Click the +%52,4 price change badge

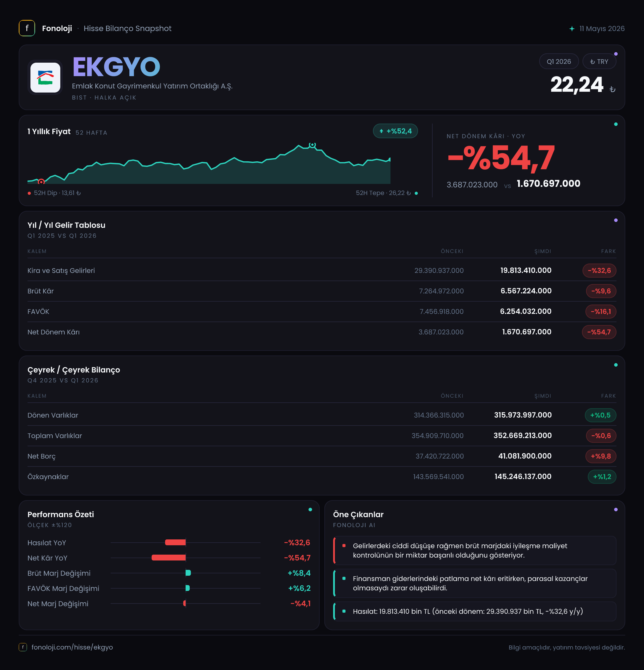point(395,131)
